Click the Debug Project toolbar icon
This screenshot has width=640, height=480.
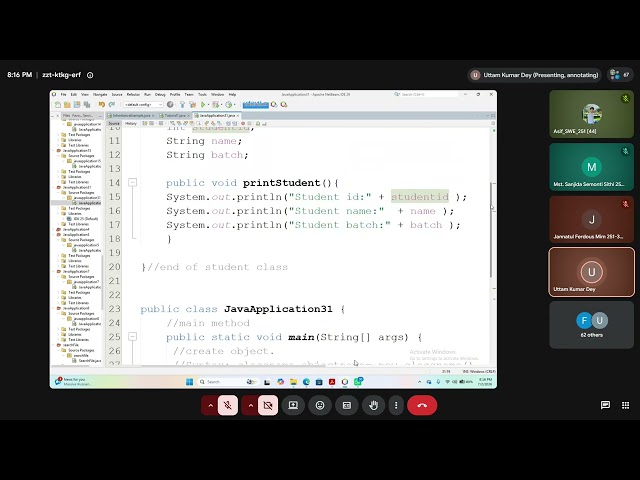pos(216,105)
